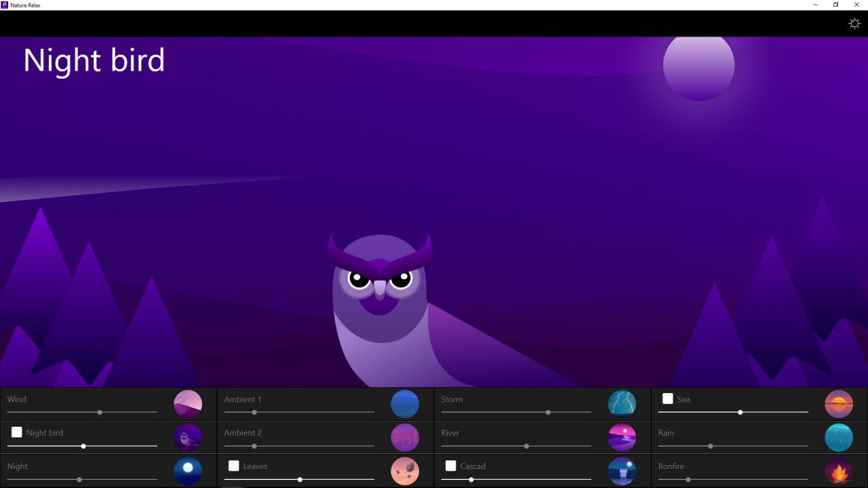Screen dimensions: 868x488
Task: Enable the Leaves sound checkbox
Action: click(x=234, y=466)
